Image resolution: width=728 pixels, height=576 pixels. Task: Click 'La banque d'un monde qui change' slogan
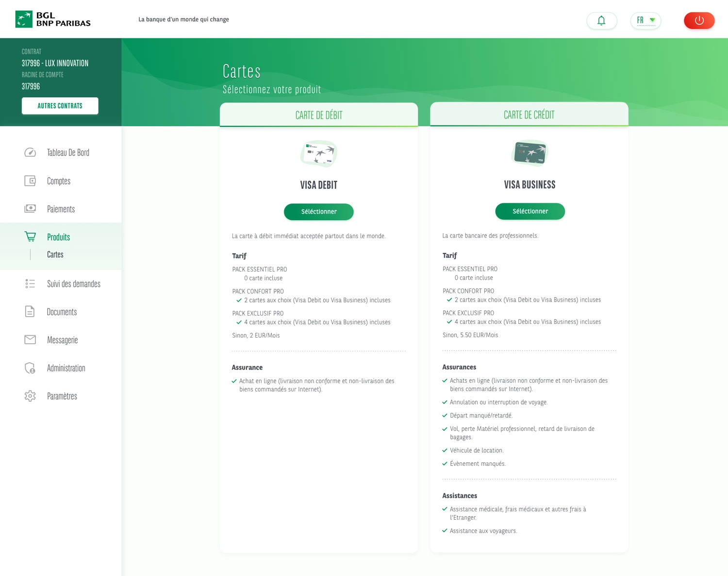coord(183,19)
